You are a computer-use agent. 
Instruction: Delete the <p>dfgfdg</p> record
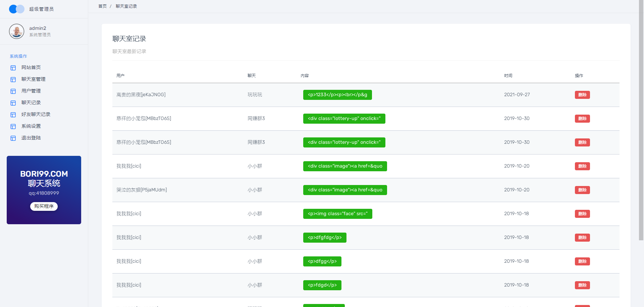coord(582,238)
